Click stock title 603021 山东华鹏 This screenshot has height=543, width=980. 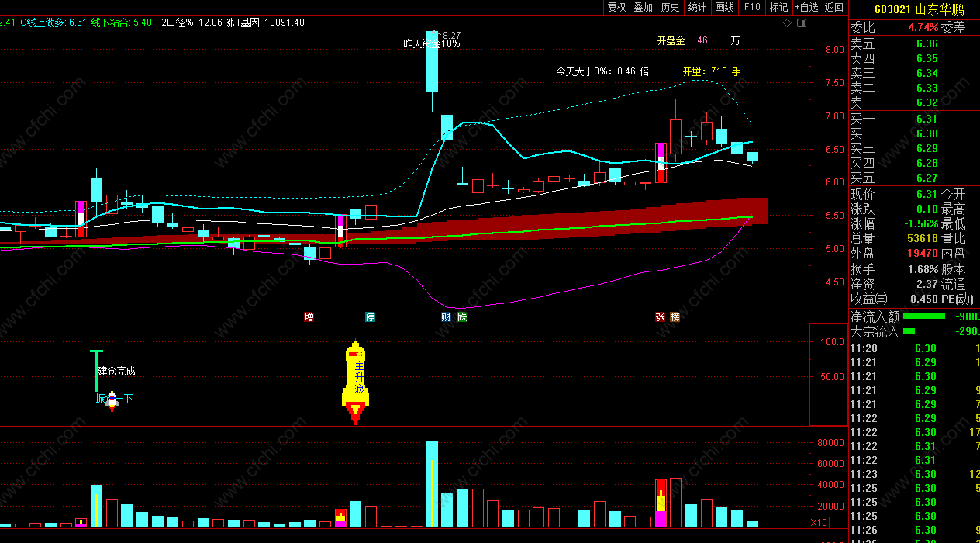point(919,10)
